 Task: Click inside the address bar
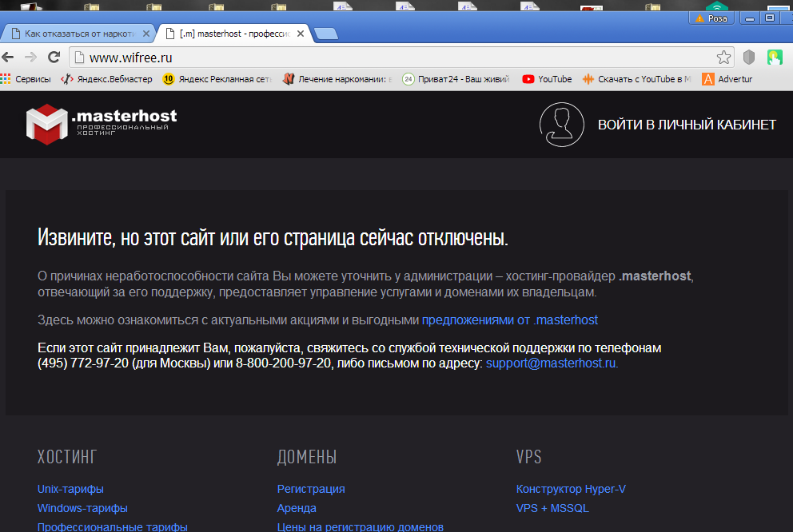point(240,57)
